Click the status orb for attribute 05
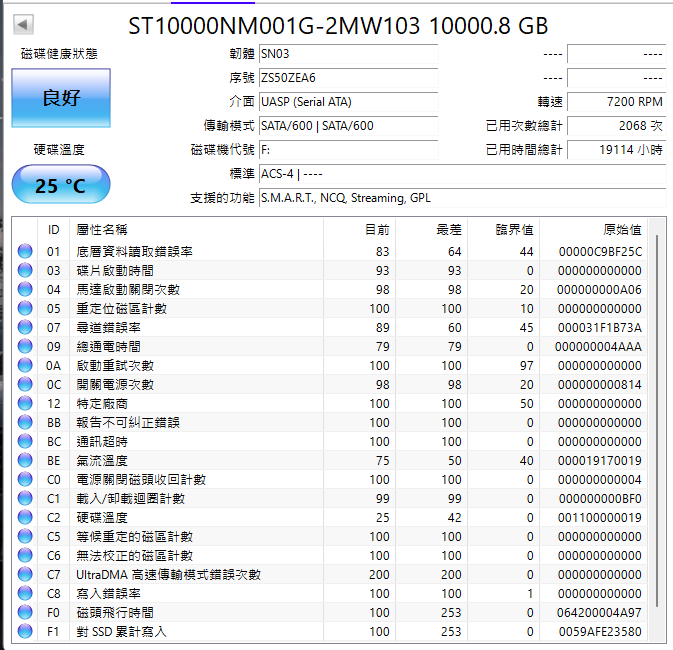 [x=25, y=308]
